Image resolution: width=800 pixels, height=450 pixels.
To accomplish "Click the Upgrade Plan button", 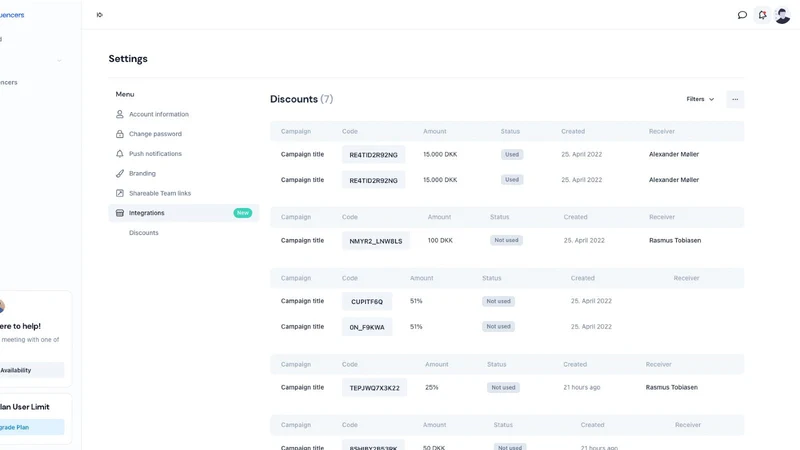I will (x=31, y=427).
